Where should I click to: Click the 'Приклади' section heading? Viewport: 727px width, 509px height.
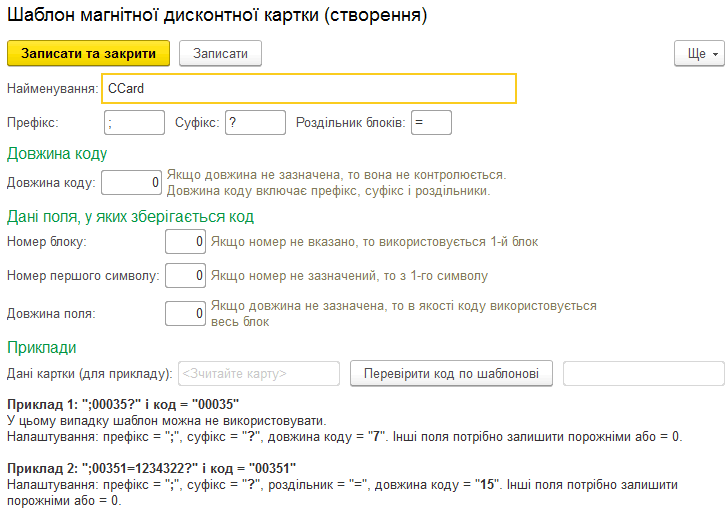click(x=42, y=348)
